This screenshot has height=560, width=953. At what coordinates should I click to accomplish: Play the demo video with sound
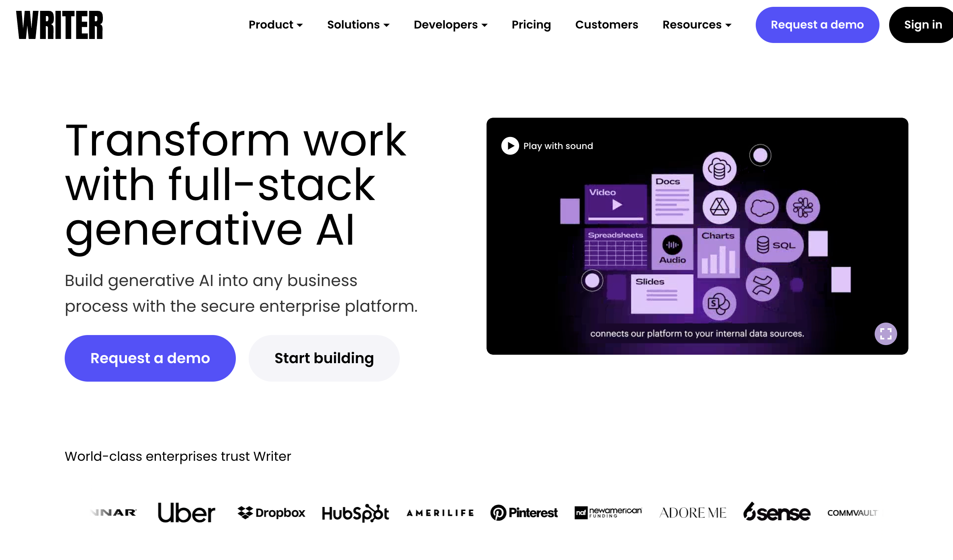pos(510,146)
